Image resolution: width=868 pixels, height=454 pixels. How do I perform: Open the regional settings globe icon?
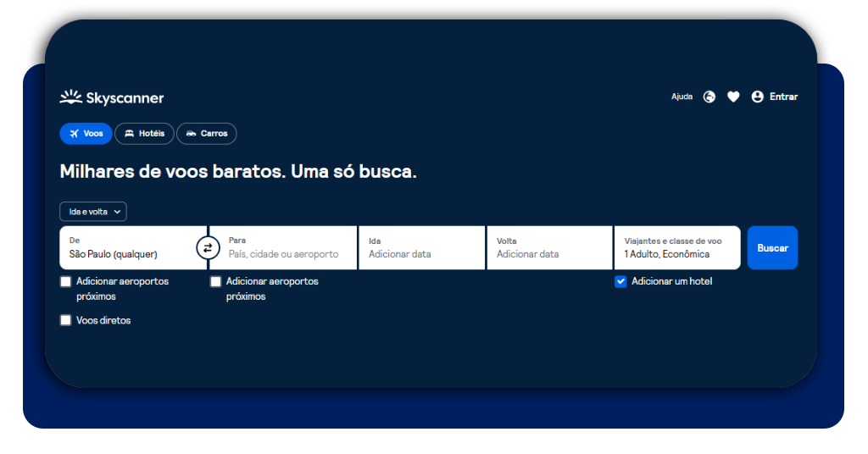(x=709, y=97)
